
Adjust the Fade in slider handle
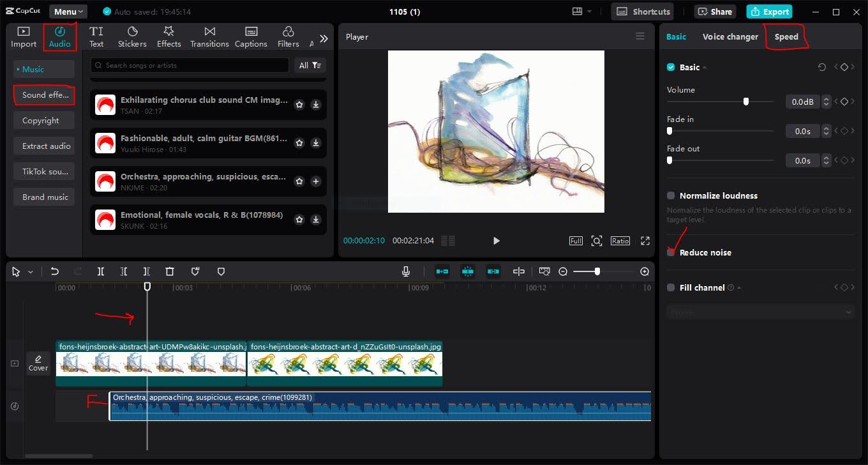pos(670,131)
